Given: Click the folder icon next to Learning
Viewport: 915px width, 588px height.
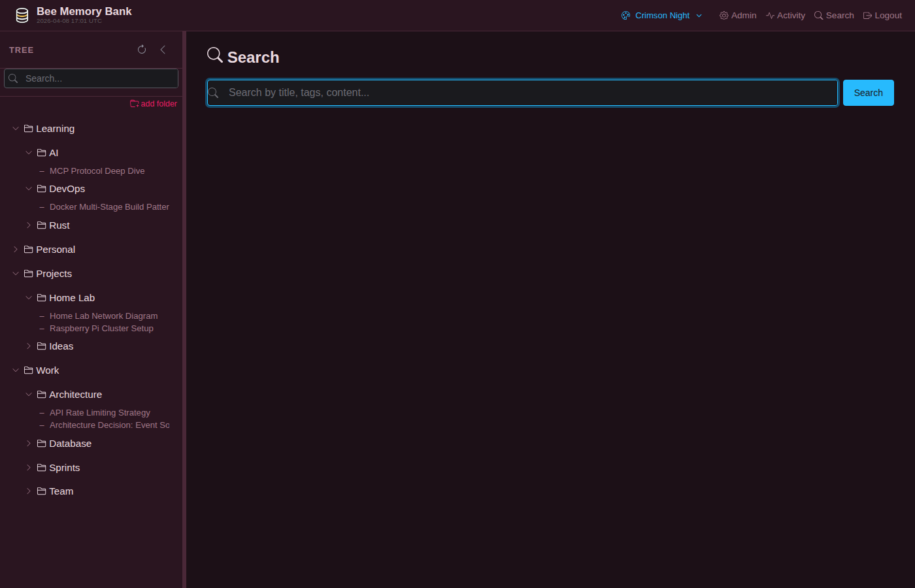Looking at the screenshot, I should [x=29, y=129].
